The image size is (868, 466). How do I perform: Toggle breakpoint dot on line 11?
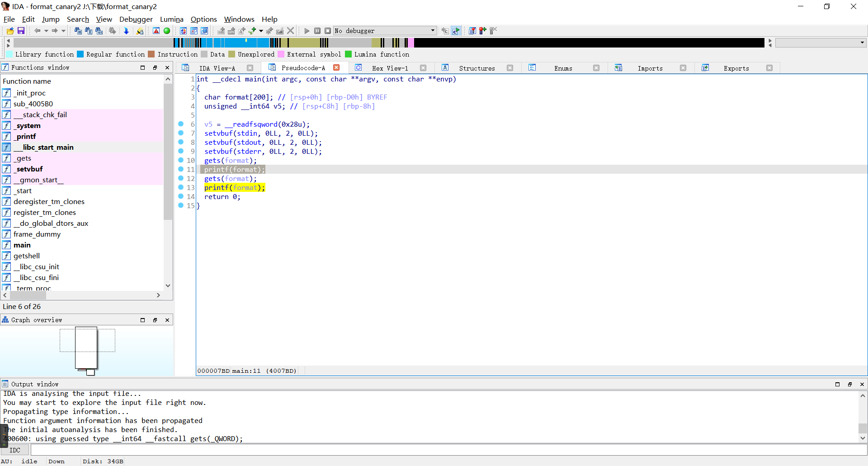(x=181, y=169)
